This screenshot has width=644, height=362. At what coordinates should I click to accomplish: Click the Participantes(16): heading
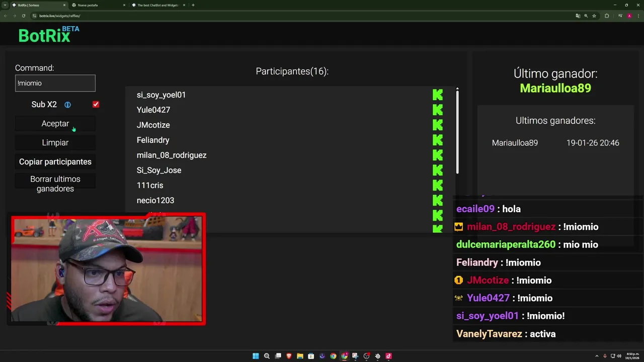coord(292,71)
